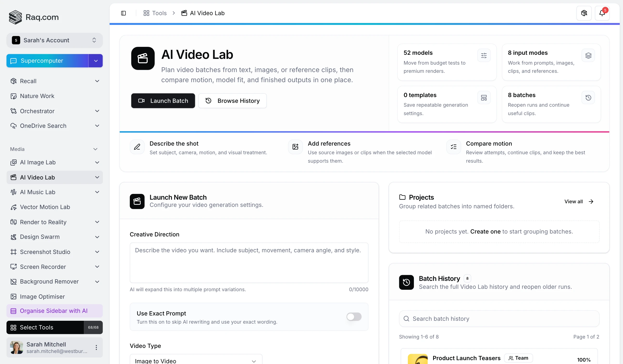Expand the Design Swarm chevron
This screenshot has width=623, height=364.
click(x=97, y=237)
